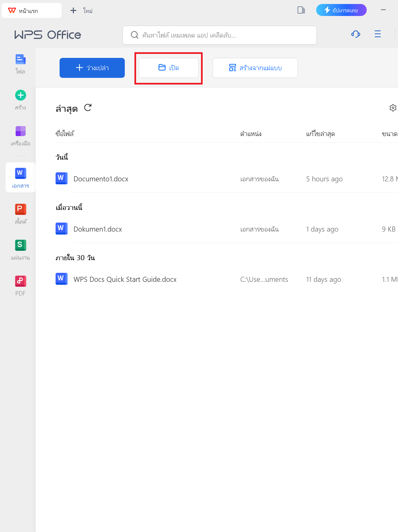Click the WPS Office logo
This screenshot has width=398, height=532.
tap(48, 35)
